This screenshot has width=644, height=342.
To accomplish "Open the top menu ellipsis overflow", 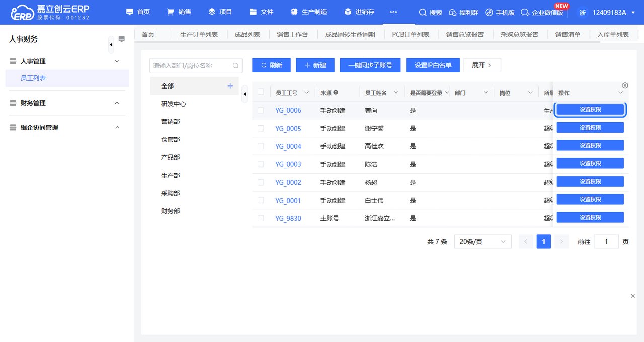I will point(393,12).
